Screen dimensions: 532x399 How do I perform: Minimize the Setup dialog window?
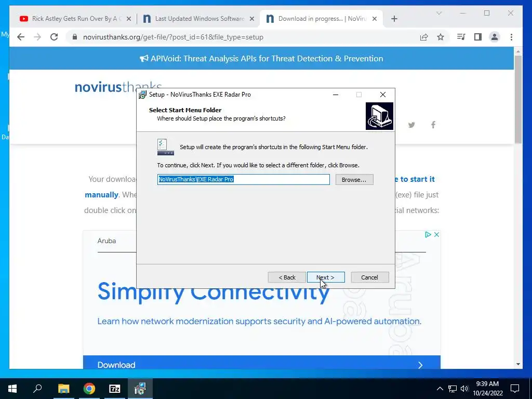coord(336,95)
